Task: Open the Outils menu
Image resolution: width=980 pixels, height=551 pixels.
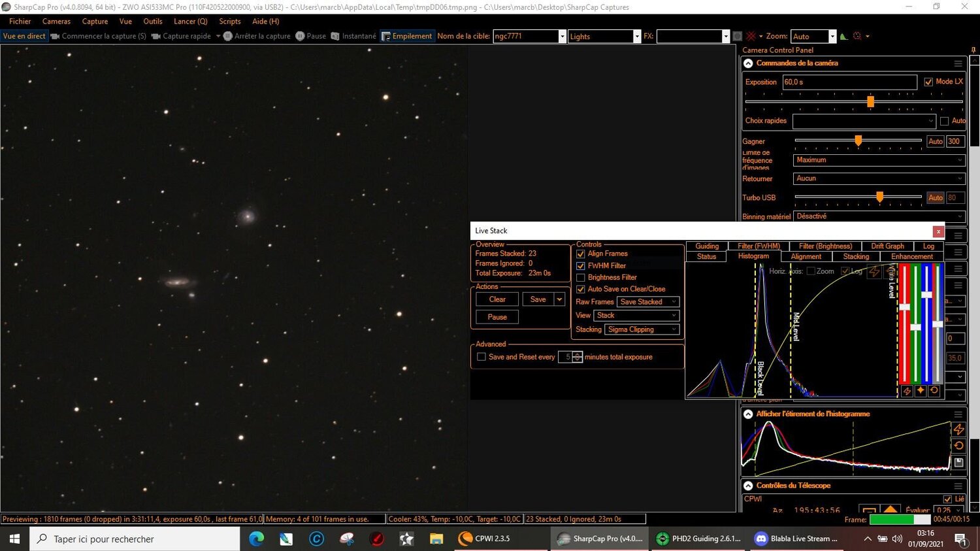Action: [153, 22]
